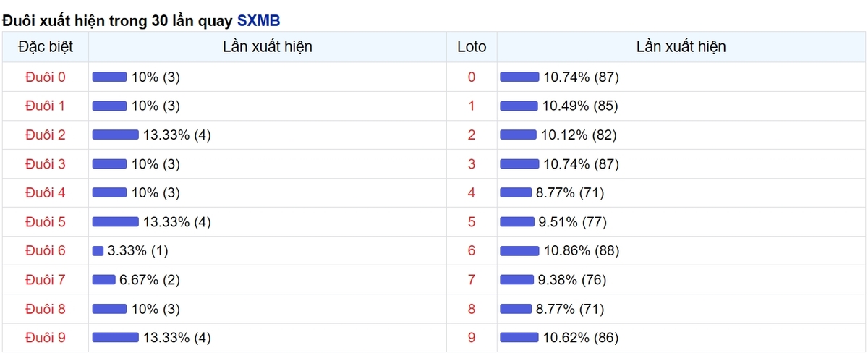Select Loto number 0
Screen dimensions: 868x353
(472, 77)
